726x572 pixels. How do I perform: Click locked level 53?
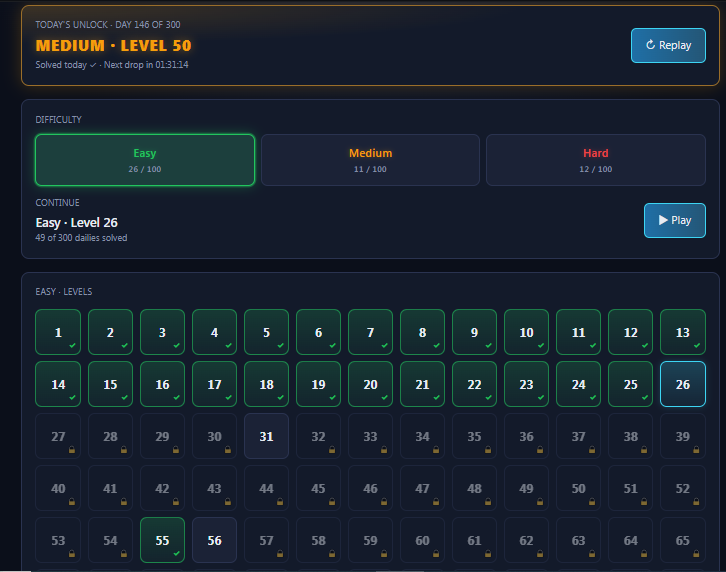[x=58, y=540]
